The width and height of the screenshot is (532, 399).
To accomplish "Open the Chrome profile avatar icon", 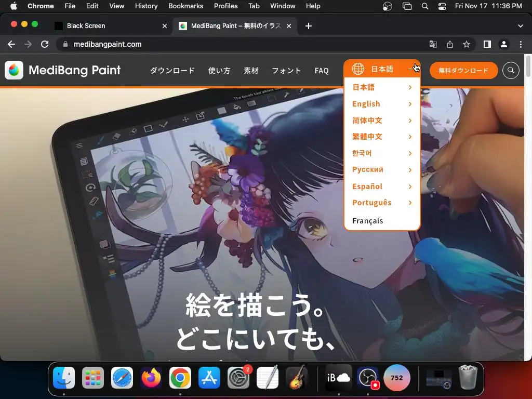I will pyautogui.click(x=504, y=44).
